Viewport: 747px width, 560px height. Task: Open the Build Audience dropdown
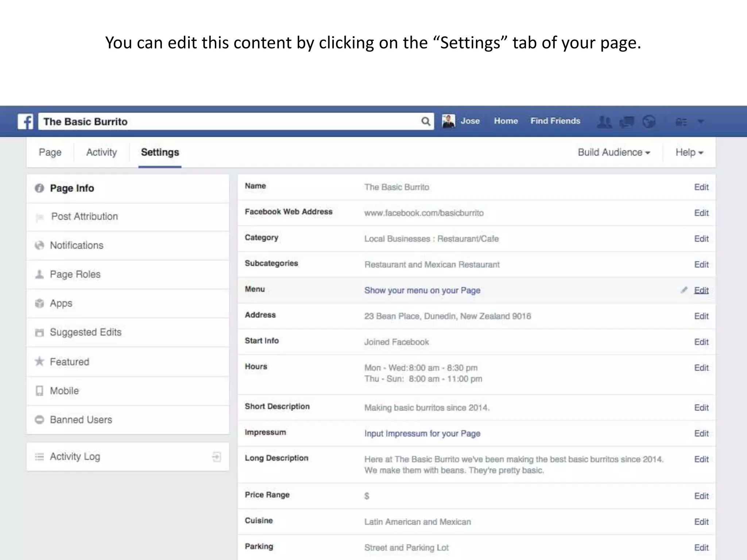614,152
